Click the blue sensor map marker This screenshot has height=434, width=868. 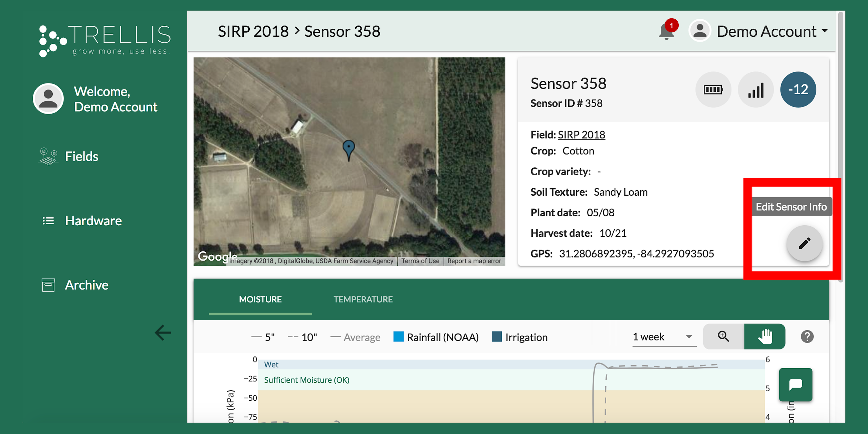[x=349, y=148]
